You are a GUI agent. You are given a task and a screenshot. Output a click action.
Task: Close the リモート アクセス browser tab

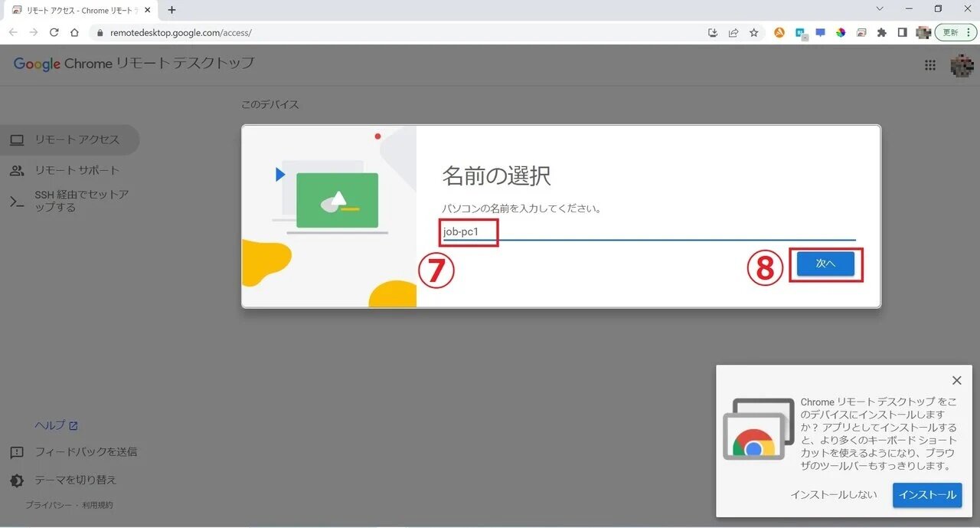[x=147, y=11]
